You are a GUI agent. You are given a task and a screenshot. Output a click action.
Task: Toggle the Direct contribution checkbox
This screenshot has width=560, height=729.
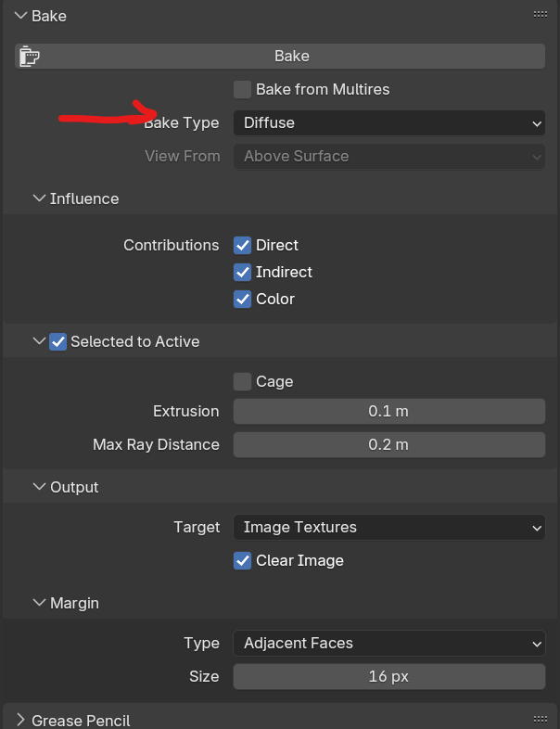tap(242, 245)
